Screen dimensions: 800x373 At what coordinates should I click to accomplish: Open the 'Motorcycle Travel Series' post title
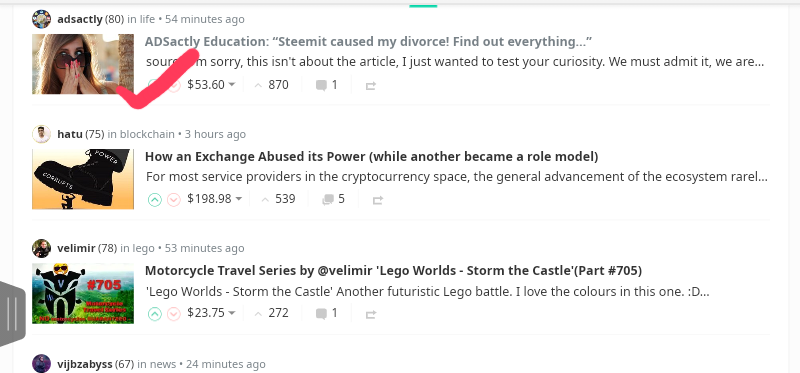pos(393,270)
